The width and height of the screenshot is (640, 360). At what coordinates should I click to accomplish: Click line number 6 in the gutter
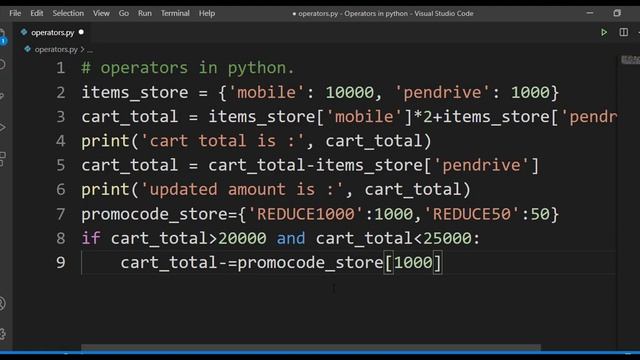pos(60,189)
